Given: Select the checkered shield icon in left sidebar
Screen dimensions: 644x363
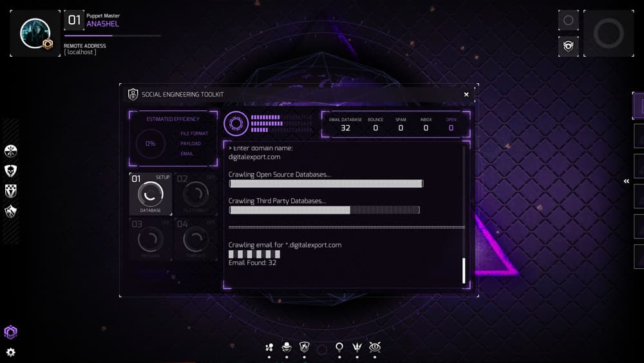Looking at the screenshot, I should 11,191.
